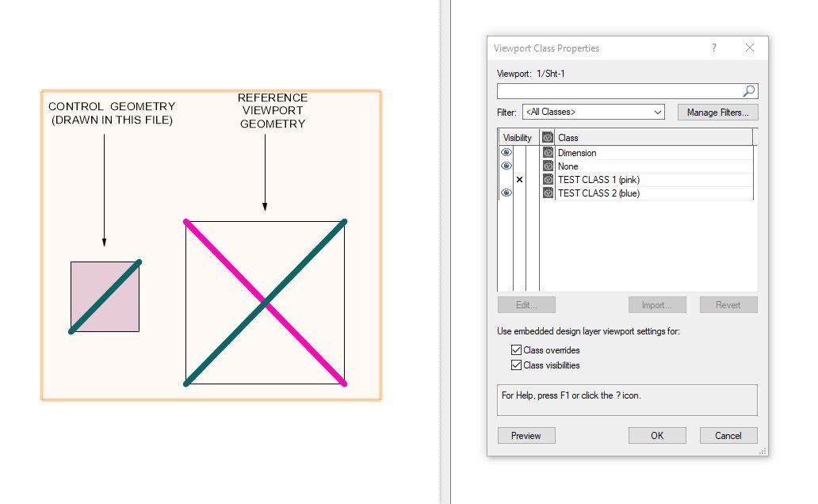Click the file icon beside None class

pyautogui.click(x=547, y=166)
